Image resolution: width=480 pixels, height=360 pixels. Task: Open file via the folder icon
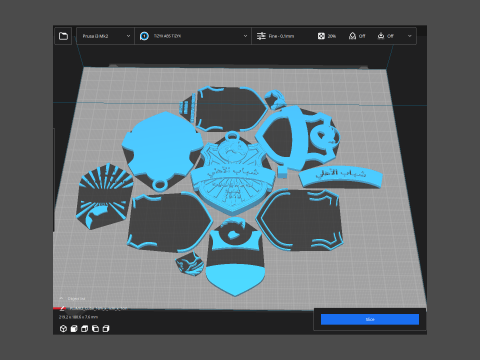pyautogui.click(x=63, y=36)
